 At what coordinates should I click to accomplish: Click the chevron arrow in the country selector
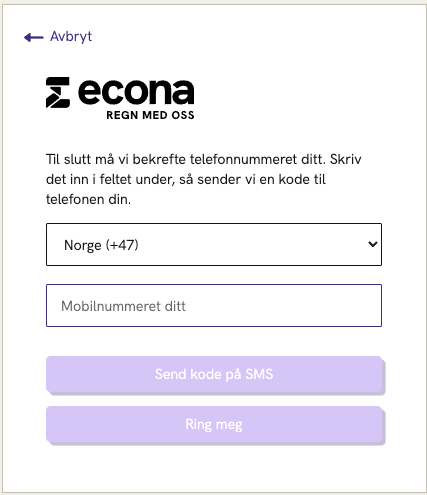pyautogui.click(x=373, y=244)
